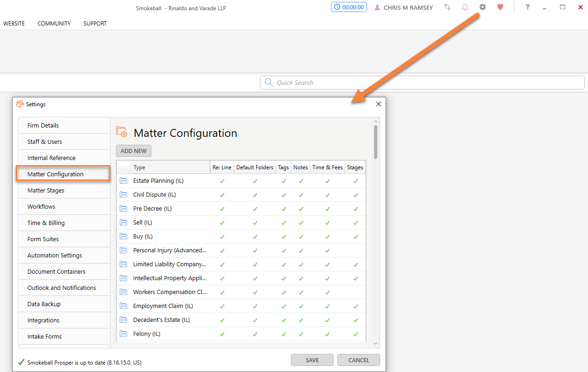Select Intake Forms section
588x372 pixels.
pyautogui.click(x=64, y=337)
